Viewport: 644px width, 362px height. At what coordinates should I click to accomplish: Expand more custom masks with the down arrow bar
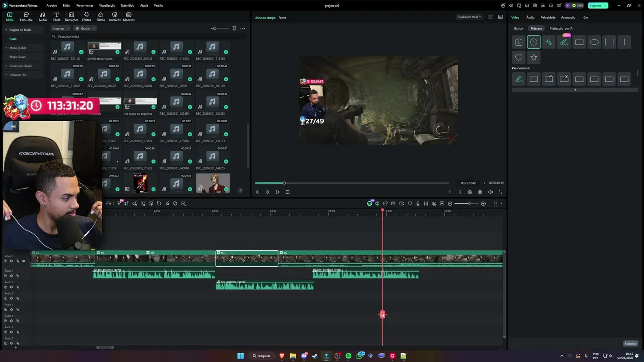575,90
